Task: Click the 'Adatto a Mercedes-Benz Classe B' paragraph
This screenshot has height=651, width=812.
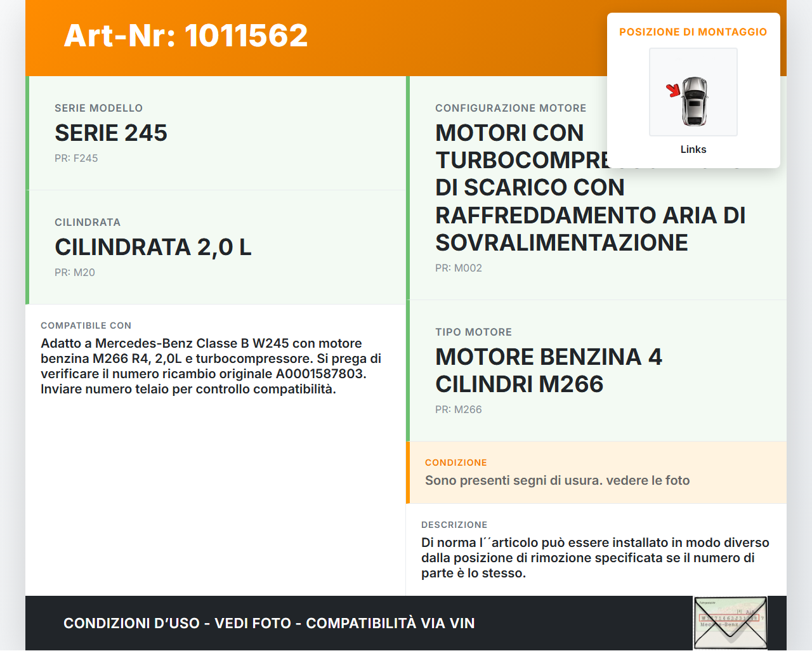Action: (211, 366)
